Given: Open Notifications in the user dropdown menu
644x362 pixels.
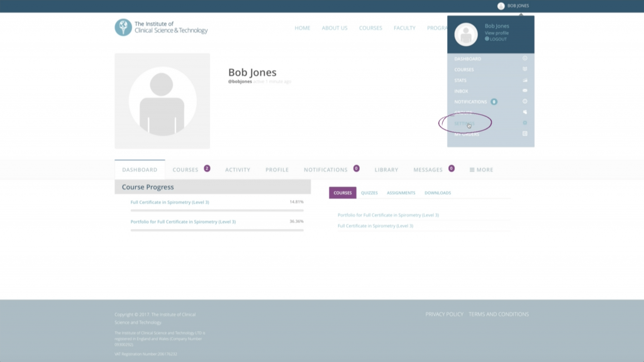Looking at the screenshot, I should [x=470, y=101].
